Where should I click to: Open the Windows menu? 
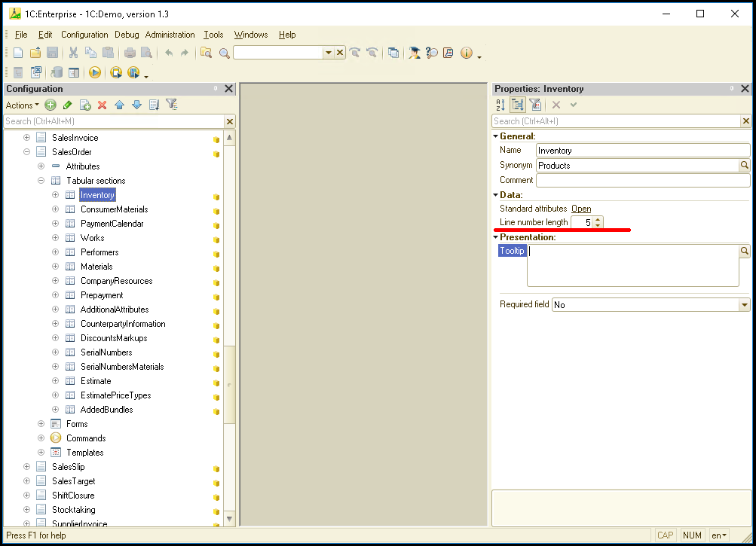251,35
